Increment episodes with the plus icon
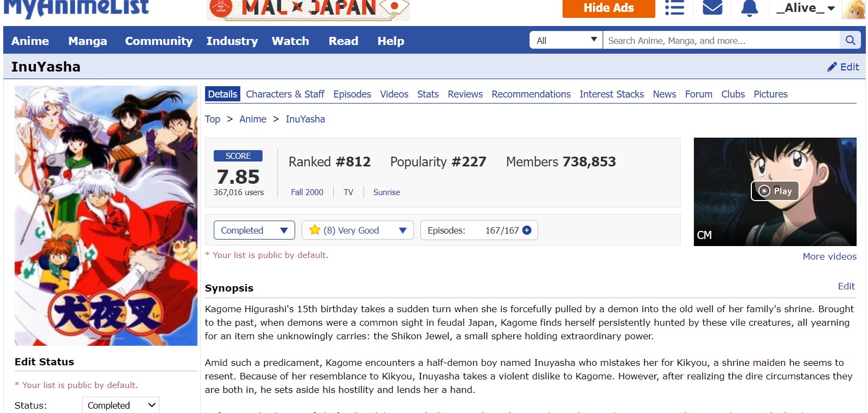This screenshot has height=413, width=868. (527, 230)
